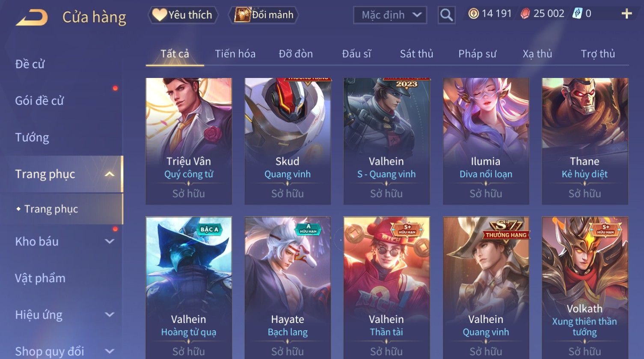Open Yêu thích heart favorites
Viewport: 644px width, 359px height.
click(183, 15)
